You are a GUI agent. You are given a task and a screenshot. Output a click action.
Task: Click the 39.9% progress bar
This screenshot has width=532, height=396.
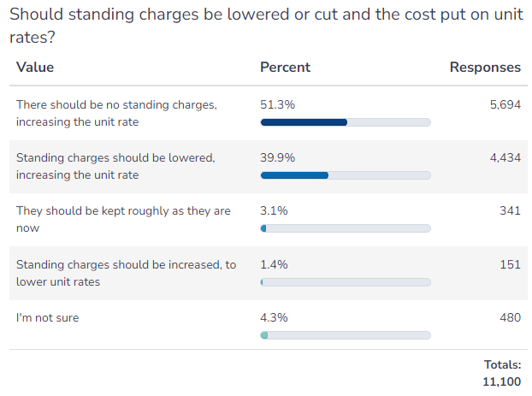click(346, 175)
